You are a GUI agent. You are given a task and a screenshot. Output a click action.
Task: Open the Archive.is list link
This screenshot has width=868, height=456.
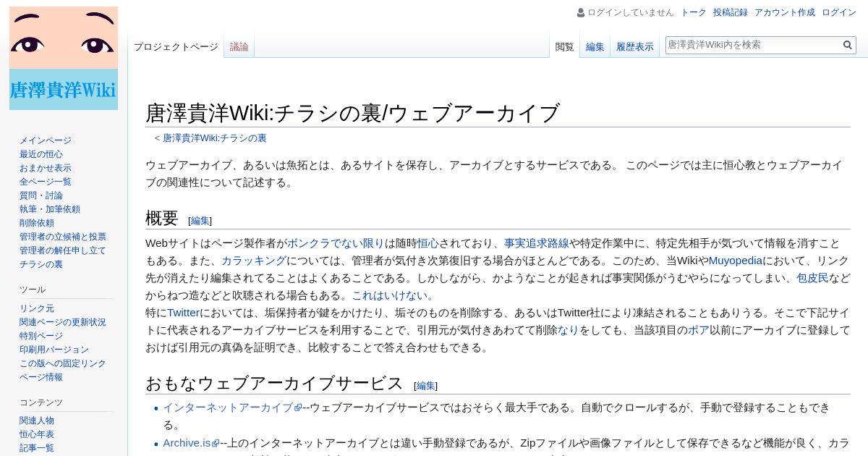point(187,442)
